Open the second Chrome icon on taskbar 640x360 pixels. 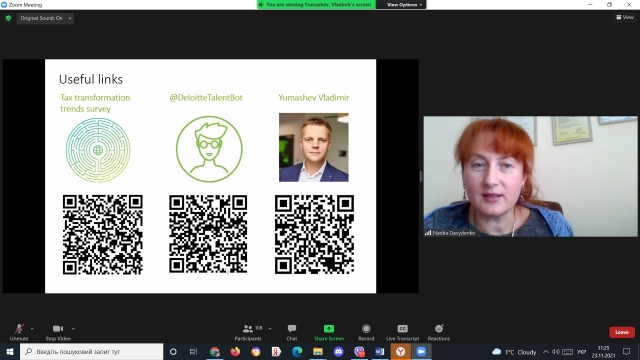click(256, 351)
